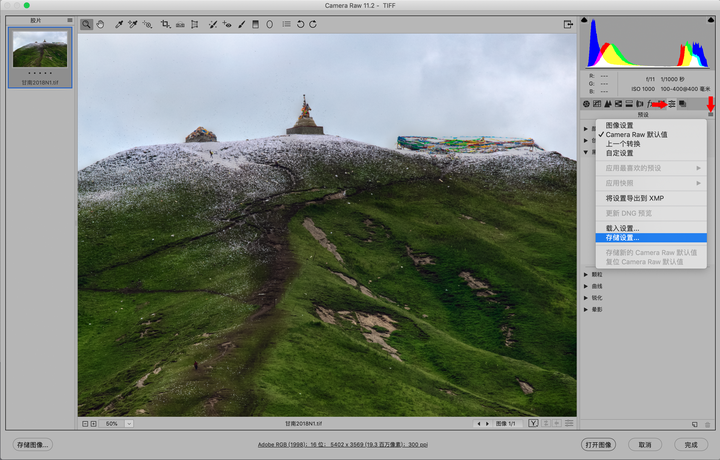Open the Presets panel flyout menu icon
Image resolution: width=720 pixels, height=460 pixels.
point(710,114)
